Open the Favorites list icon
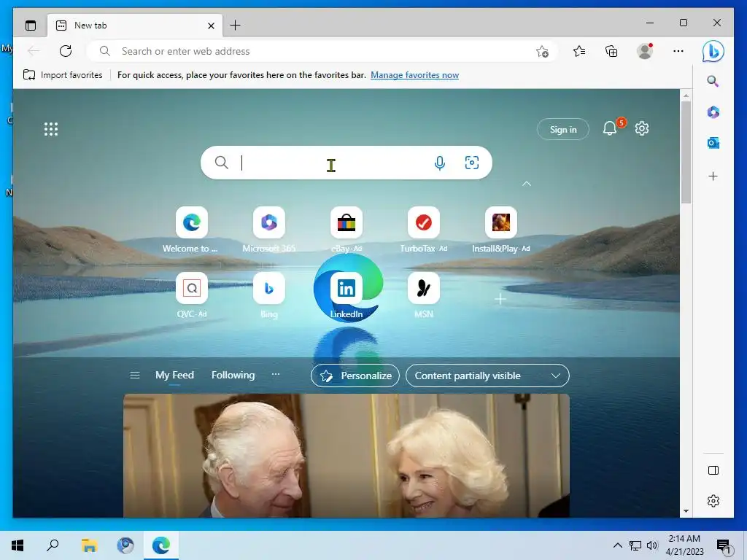The image size is (747, 560). (x=579, y=51)
